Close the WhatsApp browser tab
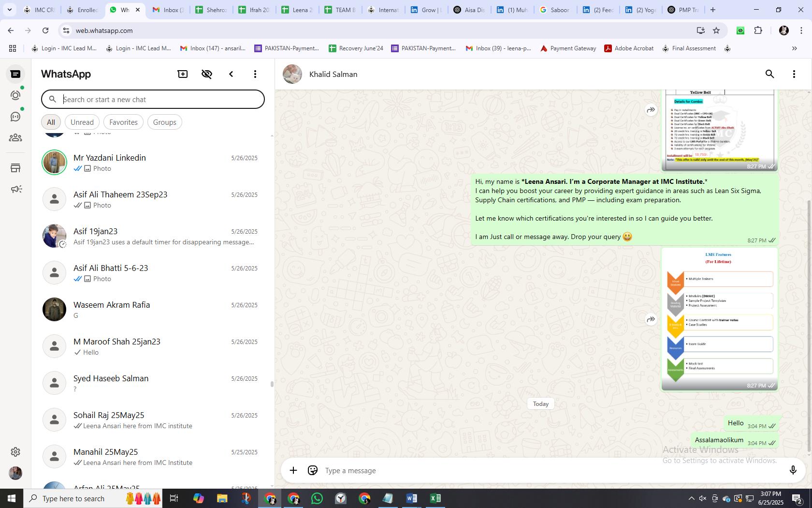812x508 pixels. pos(138,10)
